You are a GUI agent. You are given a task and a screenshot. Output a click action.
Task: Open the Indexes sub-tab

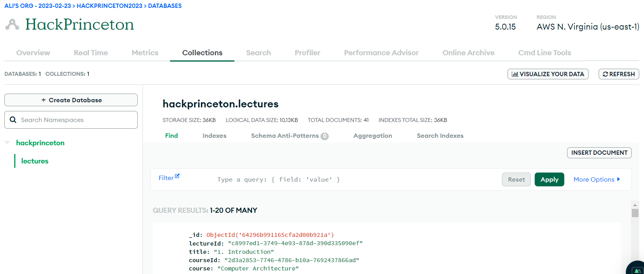(214, 135)
